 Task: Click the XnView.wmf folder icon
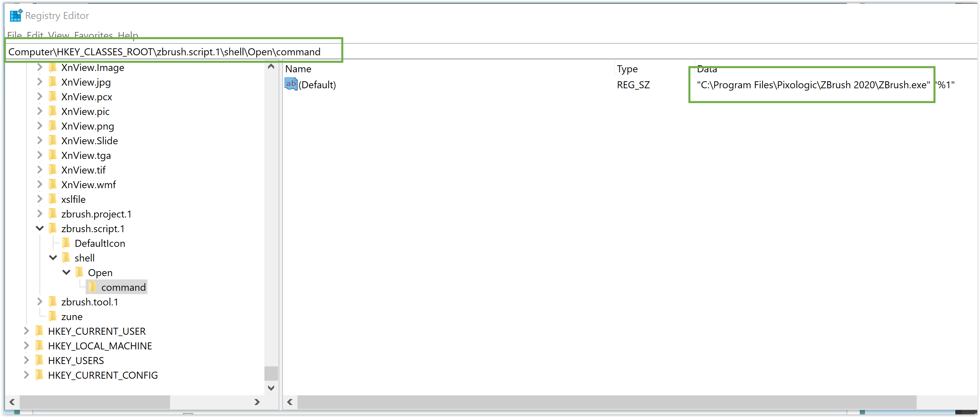coord(53,185)
